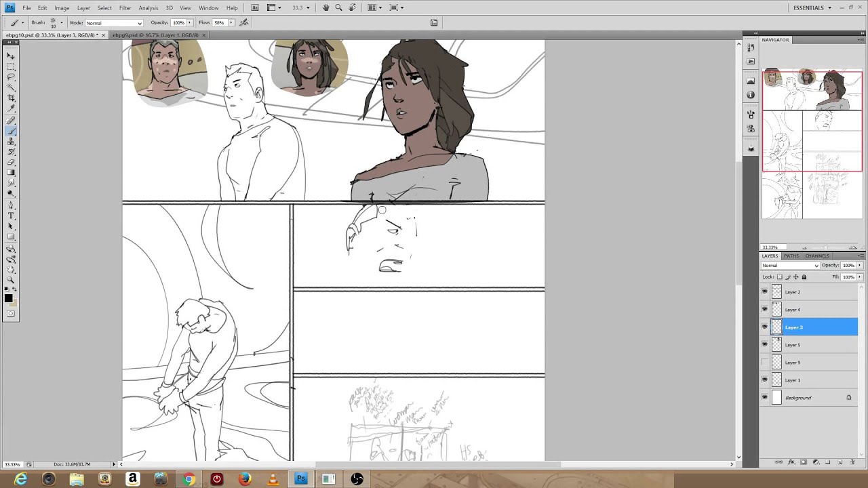The height and width of the screenshot is (488, 868).
Task: Launch Adobe Bridge from the top bar
Action: click(x=255, y=7)
